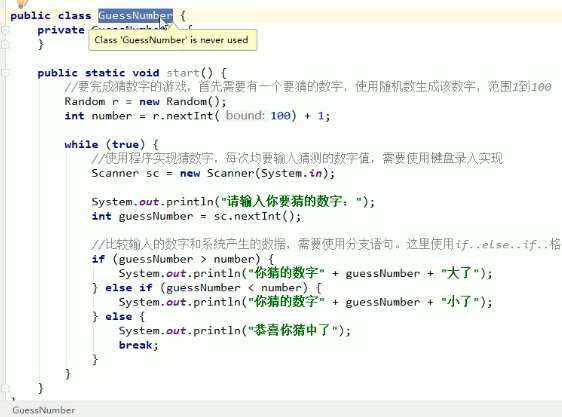The width and height of the screenshot is (562, 417).
Task: Click the true condition in while loop
Action: [x=125, y=144]
